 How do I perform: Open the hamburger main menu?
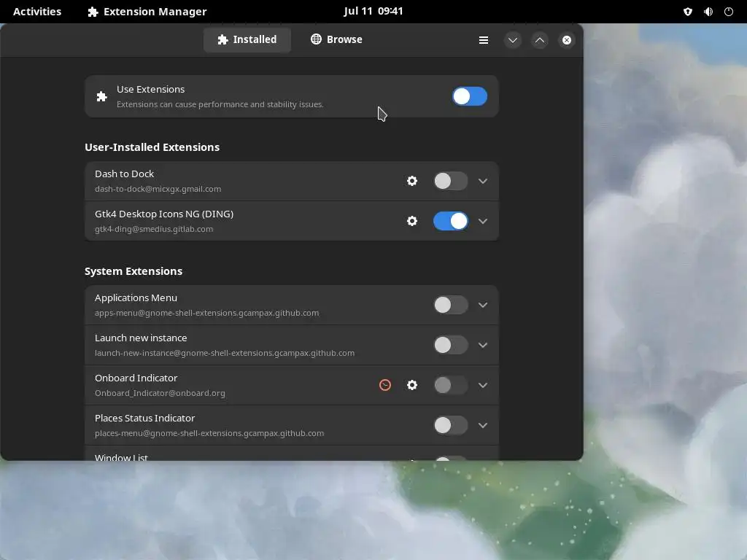coord(484,40)
